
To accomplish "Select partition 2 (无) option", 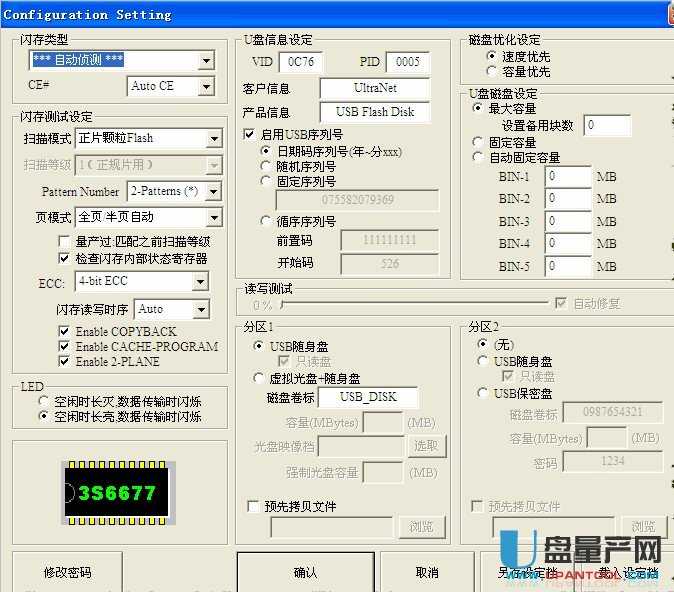I will [482, 344].
